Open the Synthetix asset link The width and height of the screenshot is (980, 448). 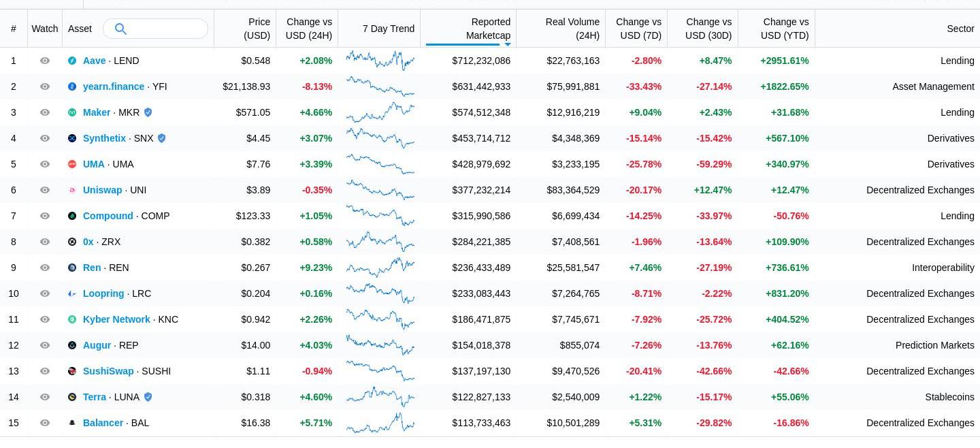104,138
